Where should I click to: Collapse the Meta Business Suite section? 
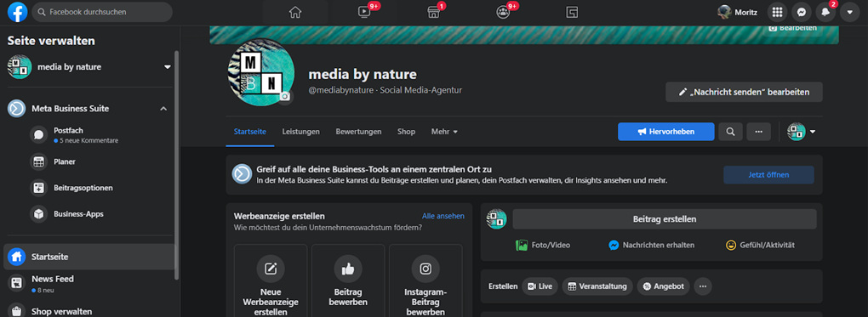click(163, 109)
